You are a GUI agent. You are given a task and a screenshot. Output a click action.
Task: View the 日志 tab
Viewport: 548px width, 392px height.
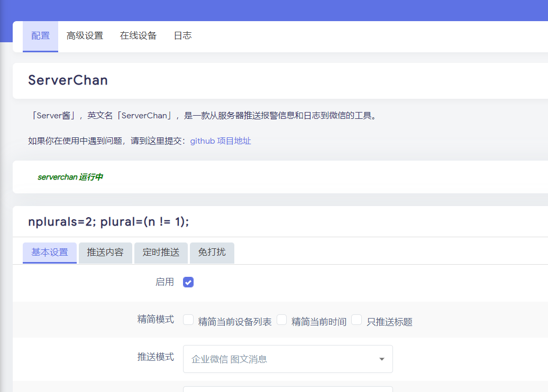pyautogui.click(x=183, y=36)
